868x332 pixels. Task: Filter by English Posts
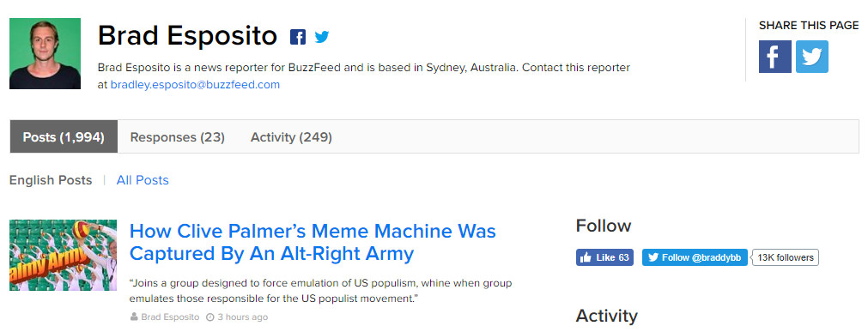[x=51, y=180]
